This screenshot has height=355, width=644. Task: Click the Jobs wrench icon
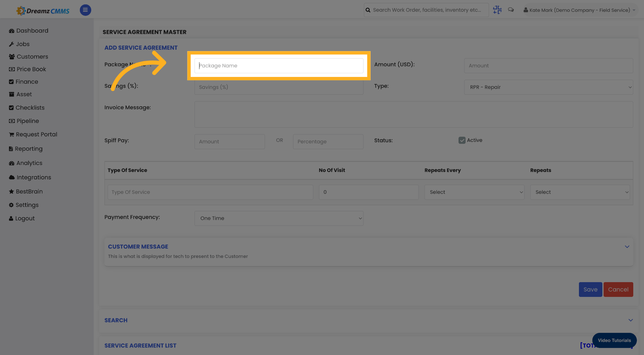11,44
